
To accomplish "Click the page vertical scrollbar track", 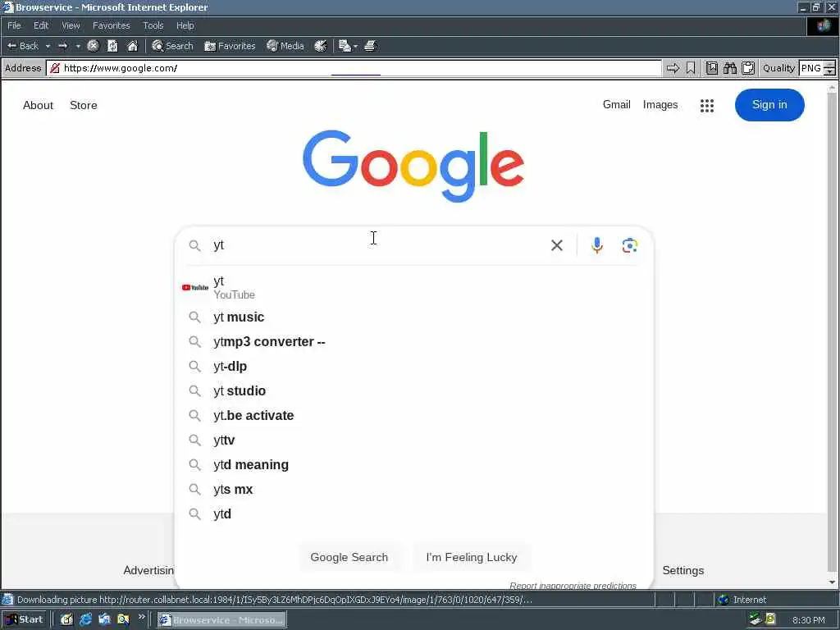I will coord(832,332).
